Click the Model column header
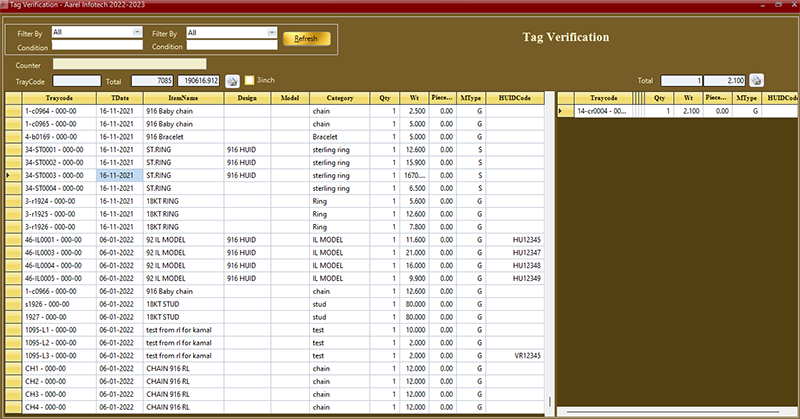800x419 pixels. click(290, 98)
